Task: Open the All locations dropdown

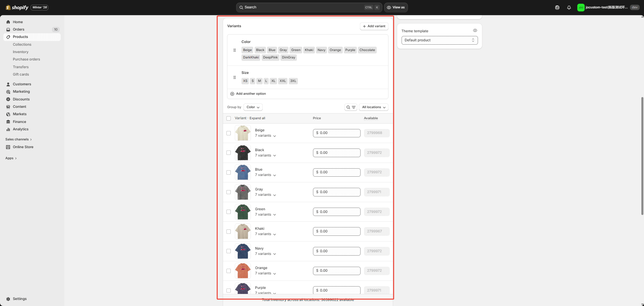Action: (x=373, y=107)
